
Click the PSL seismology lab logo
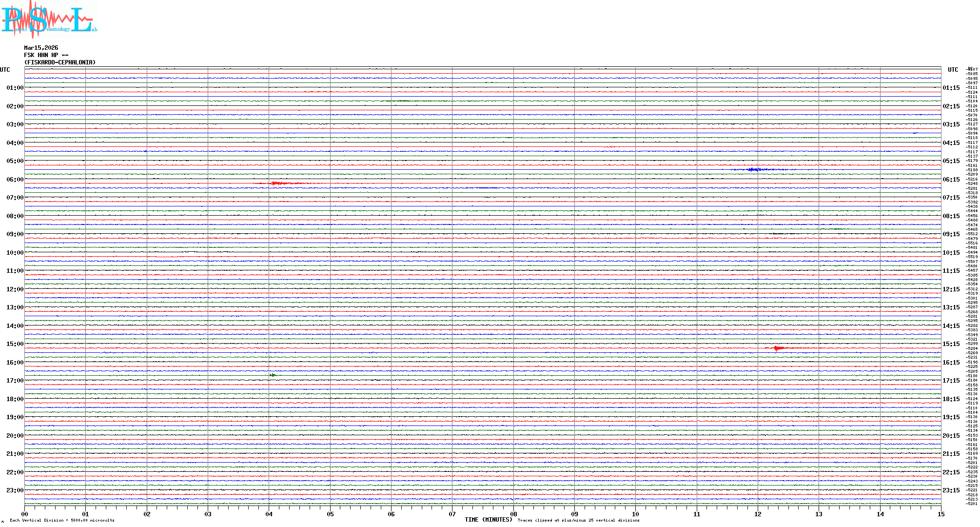pyautogui.click(x=49, y=20)
